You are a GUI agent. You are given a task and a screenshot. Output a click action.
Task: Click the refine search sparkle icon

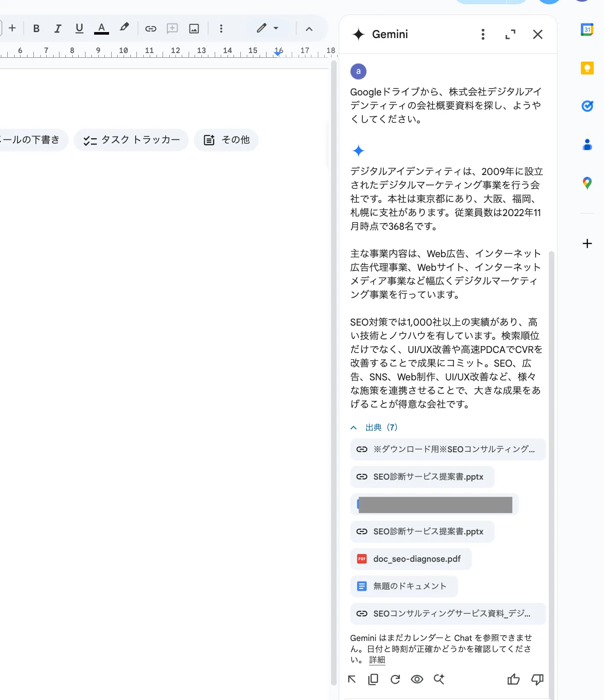click(439, 679)
